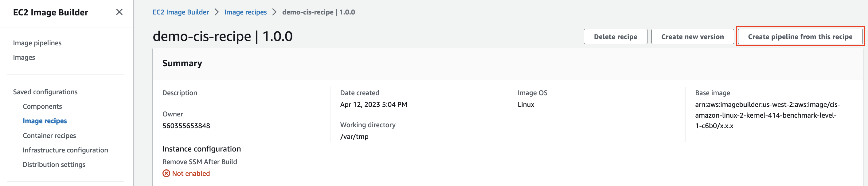The height and width of the screenshot is (186, 868).
Task: Open Distribution settings in sidebar
Action: coord(54,164)
